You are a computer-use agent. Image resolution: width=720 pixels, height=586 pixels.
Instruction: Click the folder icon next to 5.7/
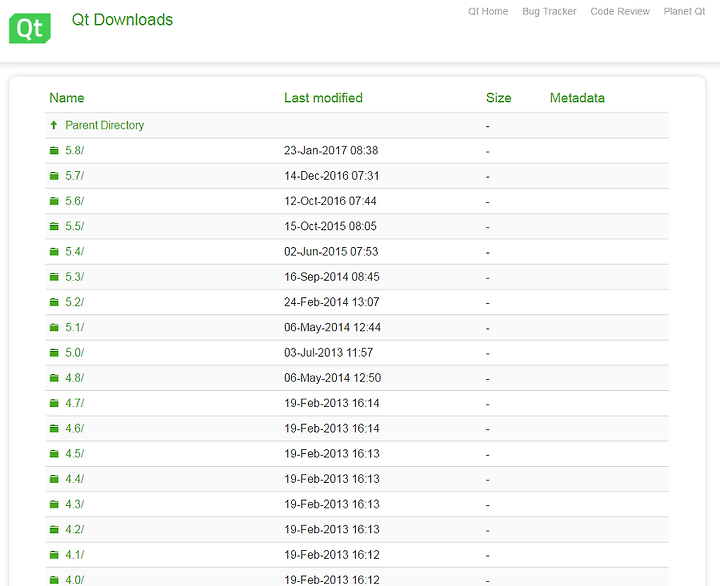pyautogui.click(x=54, y=175)
